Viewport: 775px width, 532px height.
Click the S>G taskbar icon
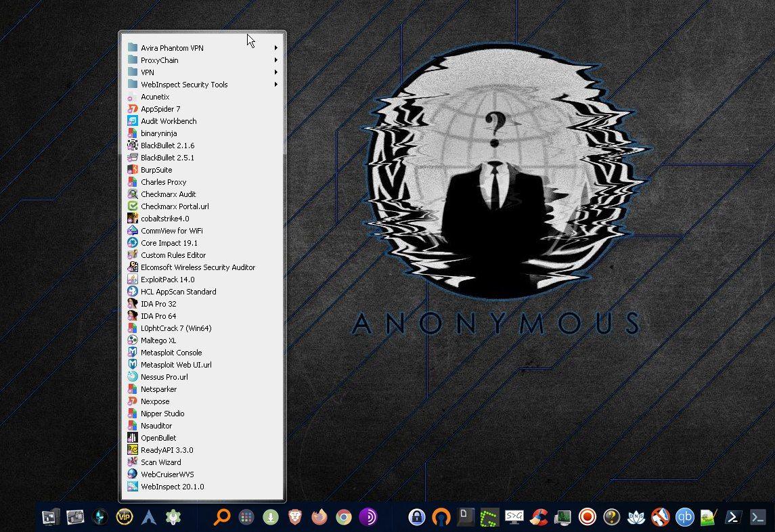[514, 517]
